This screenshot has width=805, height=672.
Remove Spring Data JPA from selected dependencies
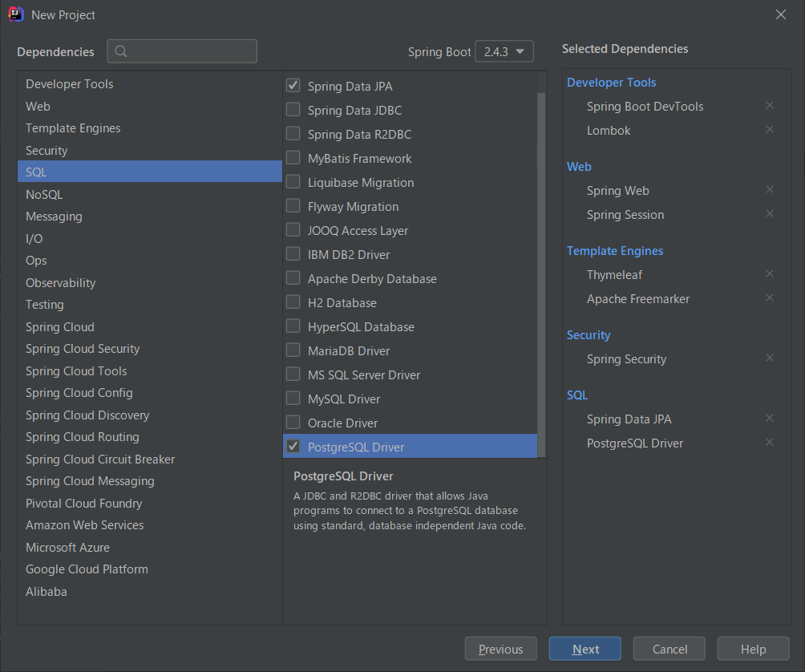(769, 419)
